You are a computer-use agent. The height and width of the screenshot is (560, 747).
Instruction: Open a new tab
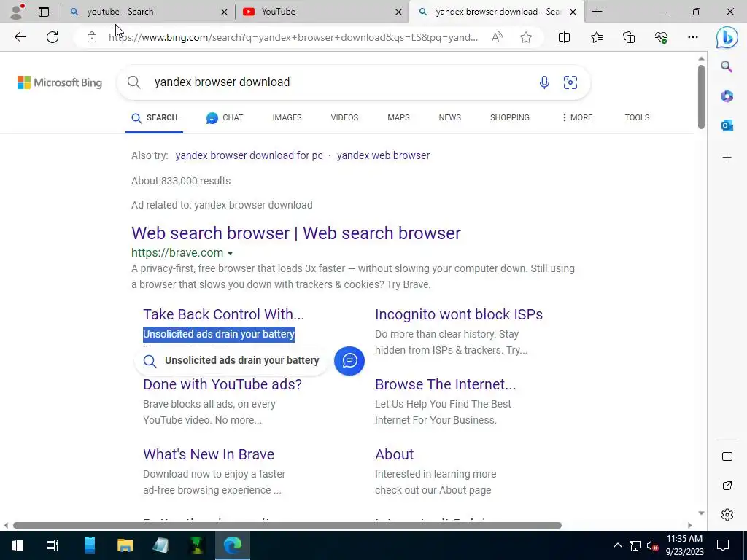(597, 12)
